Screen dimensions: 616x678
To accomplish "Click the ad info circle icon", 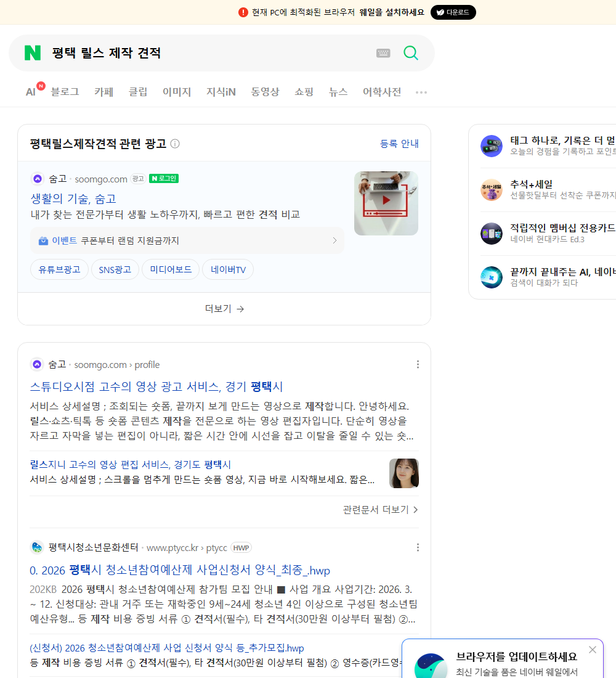I will pos(175,144).
